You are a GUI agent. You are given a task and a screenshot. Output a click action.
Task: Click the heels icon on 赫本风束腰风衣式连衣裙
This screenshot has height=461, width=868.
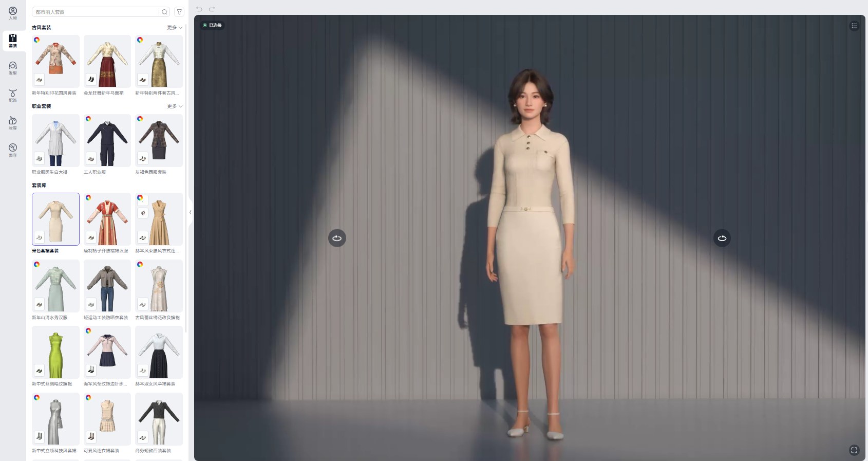tap(143, 237)
